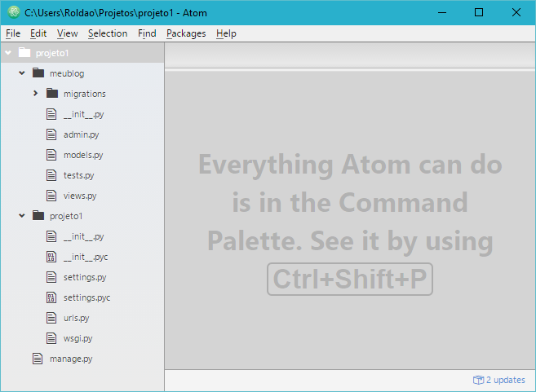Viewport: 536px width, 392px height.
Task: Collapse the meublog folder chevron
Action: click(22, 73)
